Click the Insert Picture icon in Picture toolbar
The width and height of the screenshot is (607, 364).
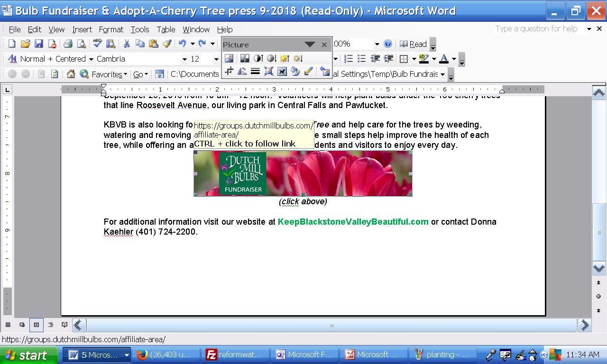[229, 58]
